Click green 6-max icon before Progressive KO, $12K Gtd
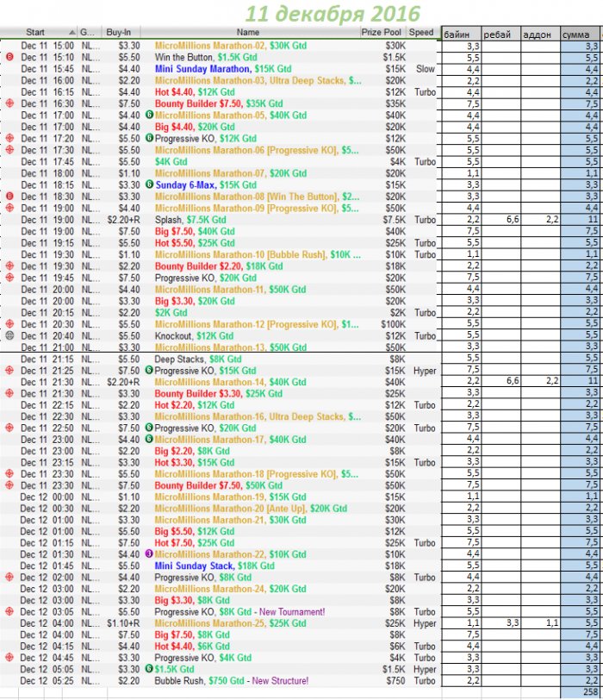Screen dimensions: 603x700 tap(149, 138)
